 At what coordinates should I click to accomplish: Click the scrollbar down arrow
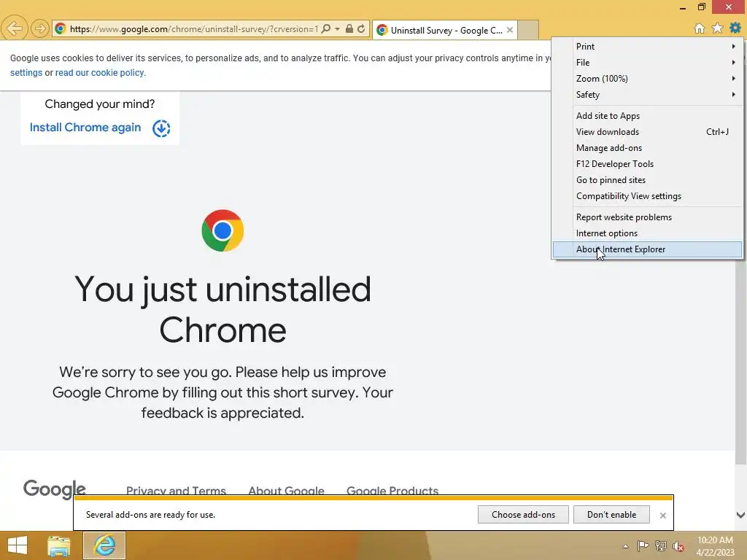coord(740,515)
